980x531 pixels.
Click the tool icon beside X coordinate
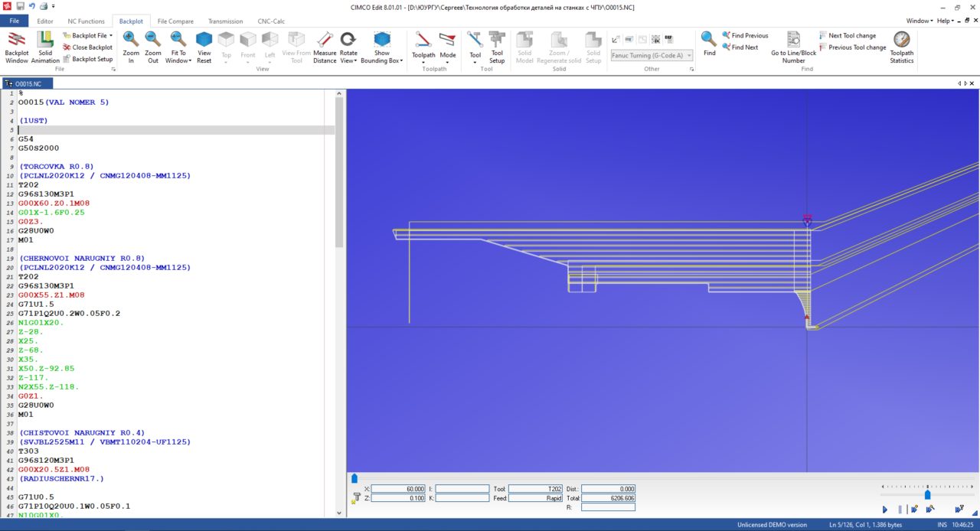click(x=356, y=497)
